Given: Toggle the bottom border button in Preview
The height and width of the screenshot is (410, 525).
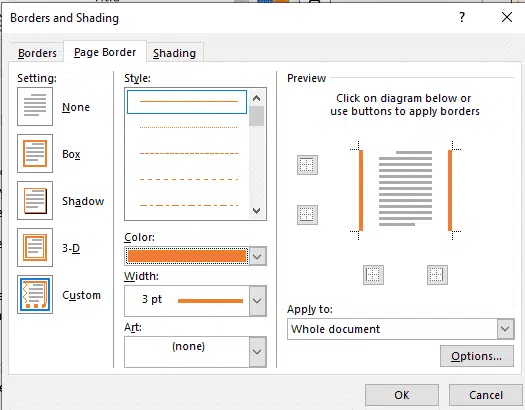Looking at the screenshot, I should click(x=307, y=215).
